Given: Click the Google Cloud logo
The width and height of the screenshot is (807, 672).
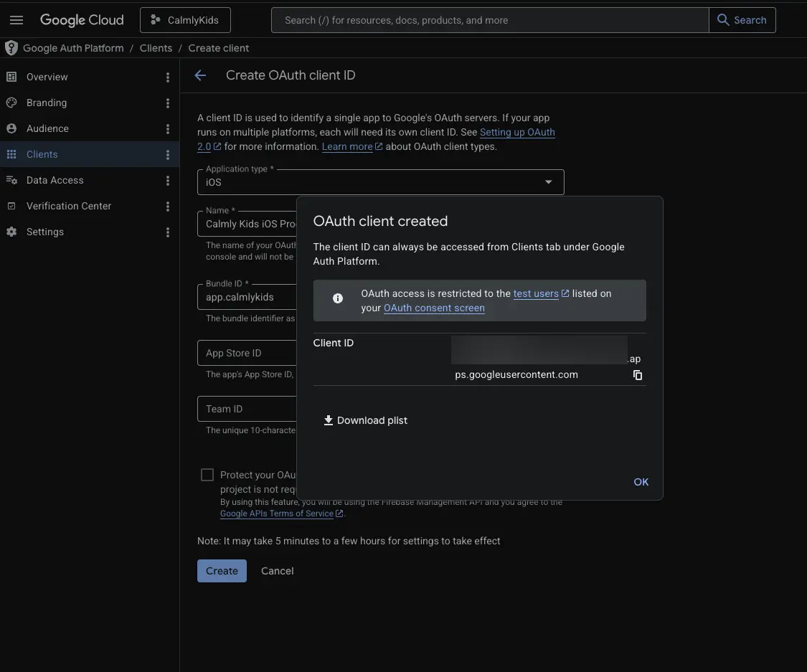Looking at the screenshot, I should coord(82,20).
